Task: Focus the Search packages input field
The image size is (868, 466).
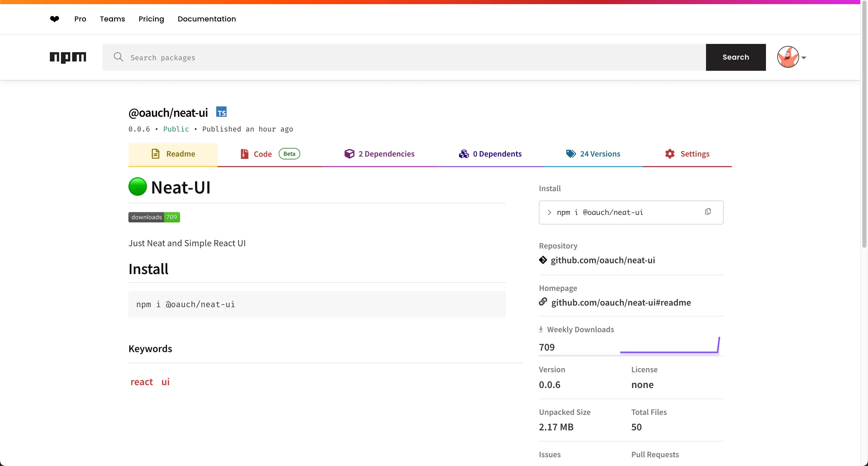Action: tap(404, 57)
